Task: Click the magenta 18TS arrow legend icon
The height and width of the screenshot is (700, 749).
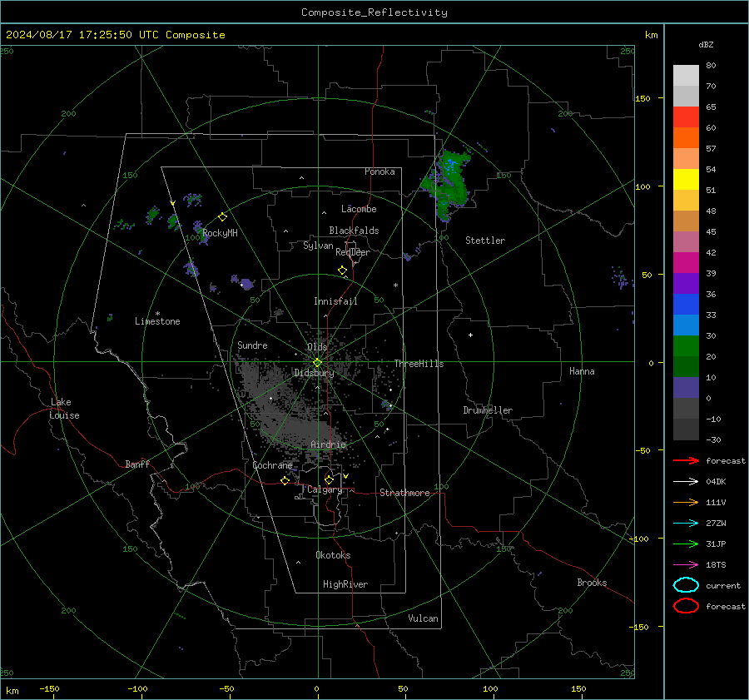Action: click(x=686, y=565)
